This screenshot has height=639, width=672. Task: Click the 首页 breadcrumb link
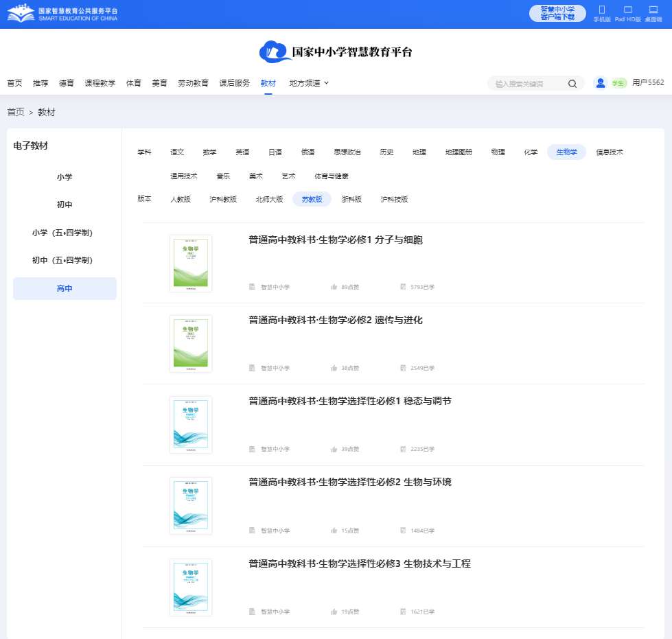(x=14, y=111)
